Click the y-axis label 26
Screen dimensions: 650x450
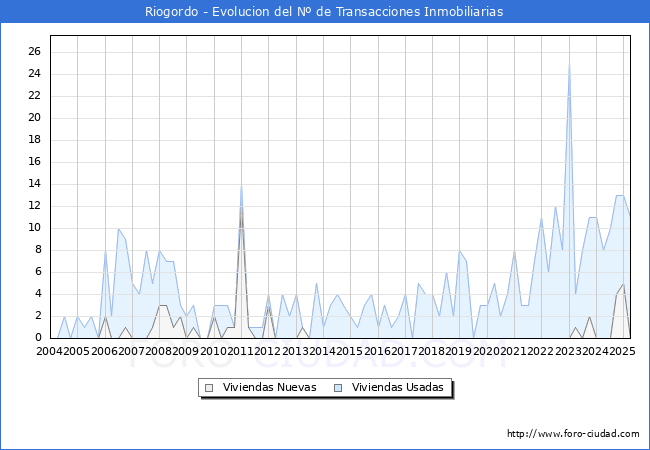pyautogui.click(x=34, y=51)
